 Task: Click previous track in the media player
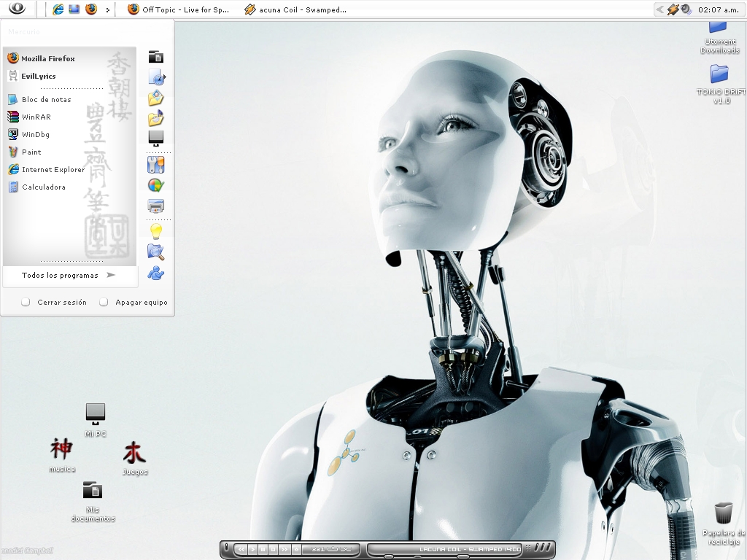pyautogui.click(x=241, y=549)
